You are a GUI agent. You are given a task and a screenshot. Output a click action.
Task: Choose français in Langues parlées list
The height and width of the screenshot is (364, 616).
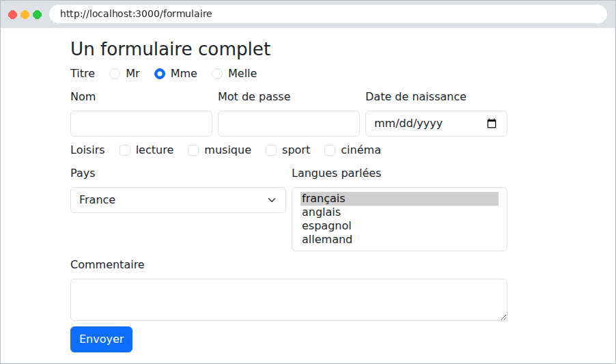coord(400,199)
